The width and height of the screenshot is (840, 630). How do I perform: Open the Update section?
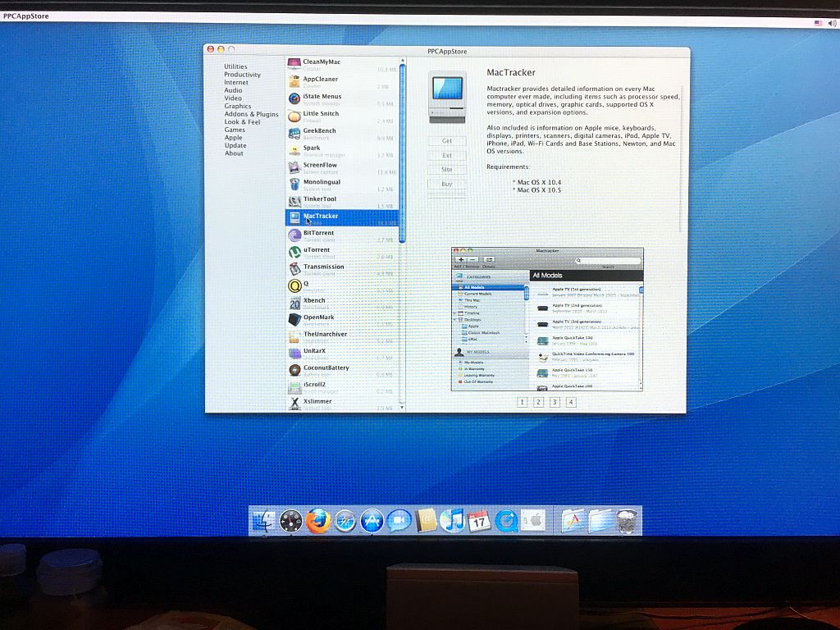(235, 145)
